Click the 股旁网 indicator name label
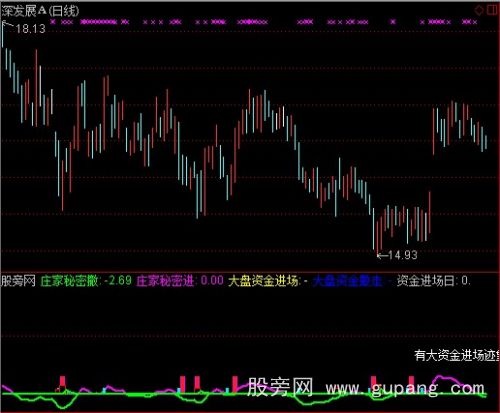The width and height of the screenshot is (500, 413). coord(18,281)
